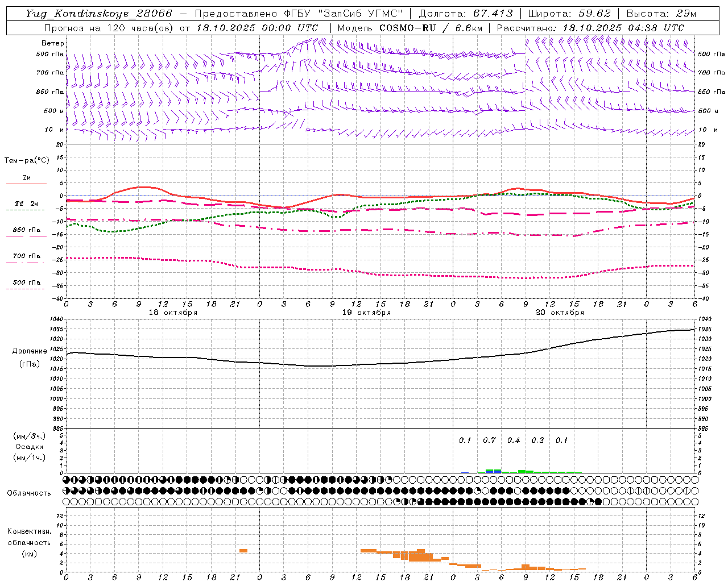Click the Давление panel label

coord(29,351)
